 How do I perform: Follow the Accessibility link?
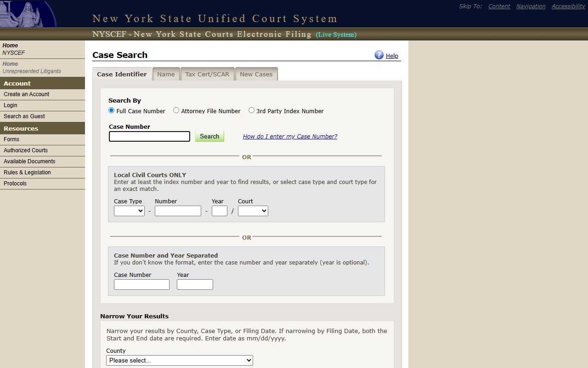568,6
